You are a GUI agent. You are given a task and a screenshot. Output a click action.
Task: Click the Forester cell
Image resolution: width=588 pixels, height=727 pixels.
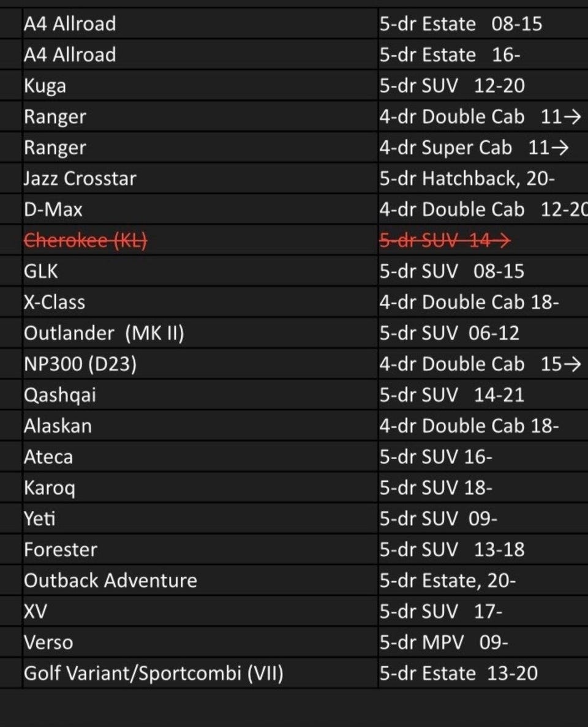tap(61, 549)
